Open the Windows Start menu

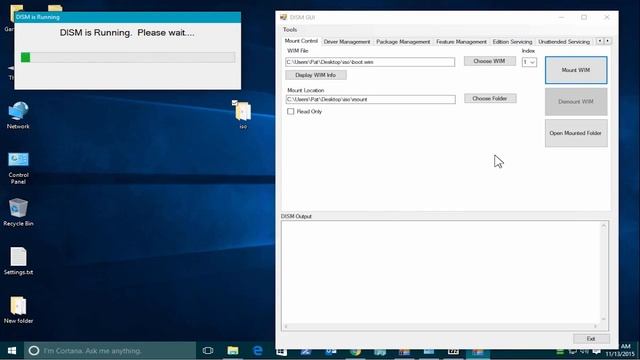click(12, 351)
